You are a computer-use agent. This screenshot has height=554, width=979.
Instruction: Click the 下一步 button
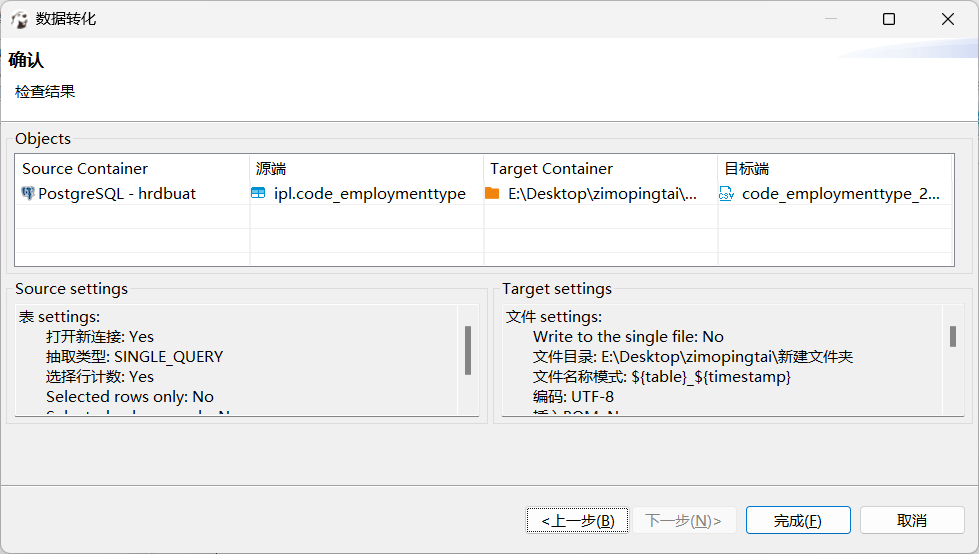(x=684, y=520)
